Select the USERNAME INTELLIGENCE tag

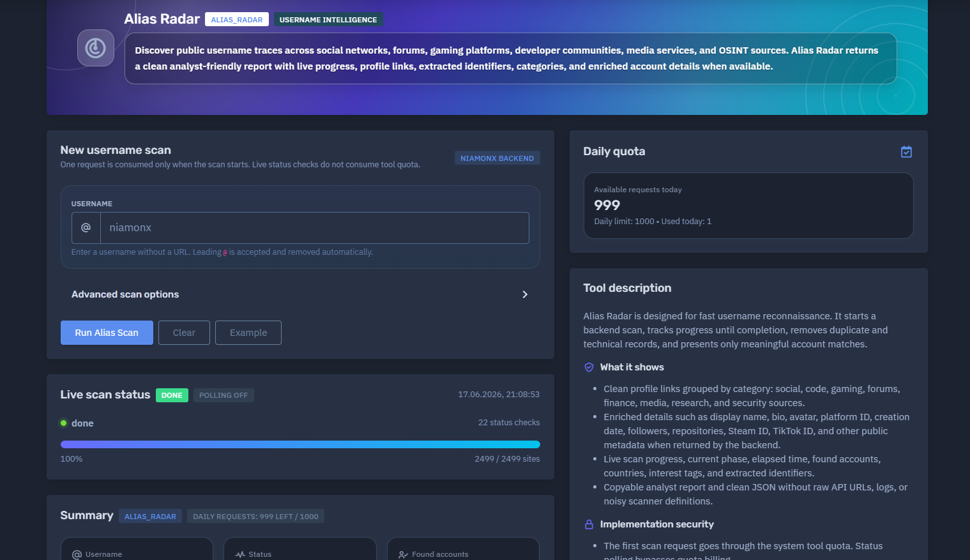tap(328, 20)
